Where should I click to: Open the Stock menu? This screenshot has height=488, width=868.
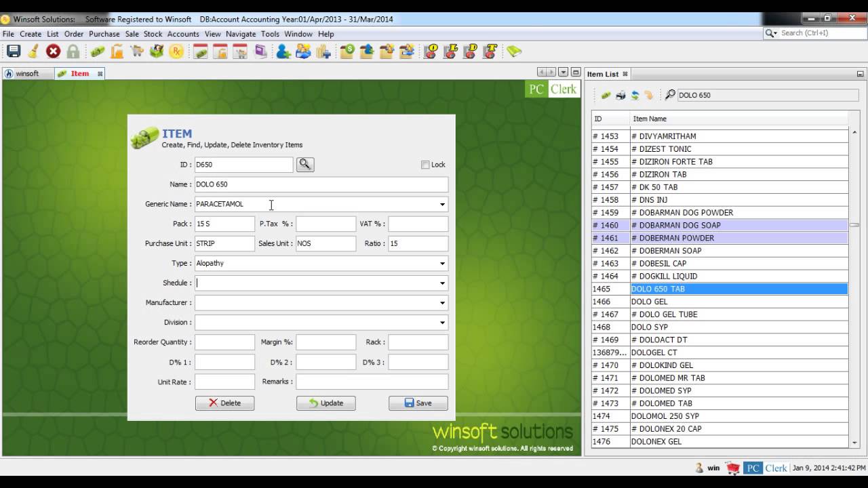point(153,34)
